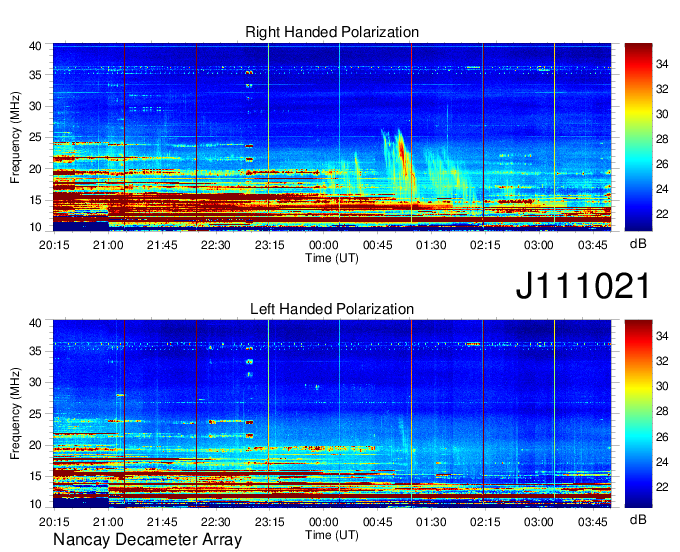Screen dimensions: 680x552
Task: Click the Right Handed plot colorbar
Action: tap(638, 137)
